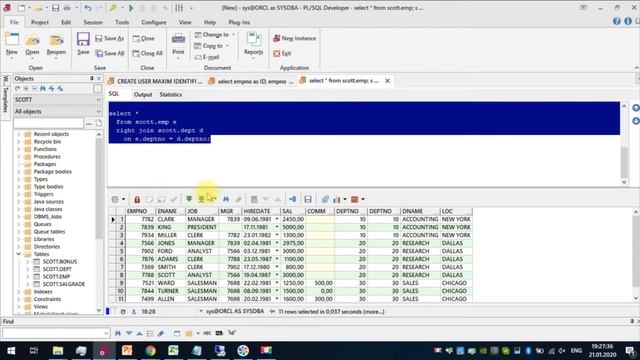
Task: Open the All objects filter dropdown
Action: pos(98,111)
